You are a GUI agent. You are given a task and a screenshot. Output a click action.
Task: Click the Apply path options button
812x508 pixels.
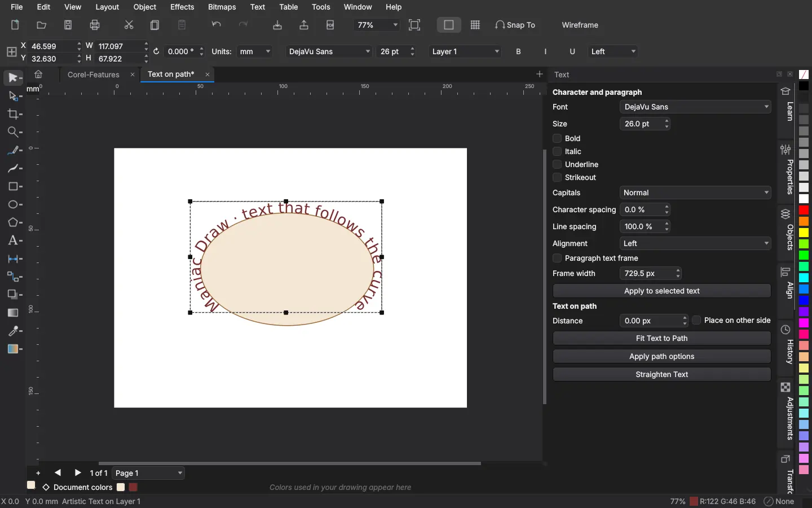point(662,356)
